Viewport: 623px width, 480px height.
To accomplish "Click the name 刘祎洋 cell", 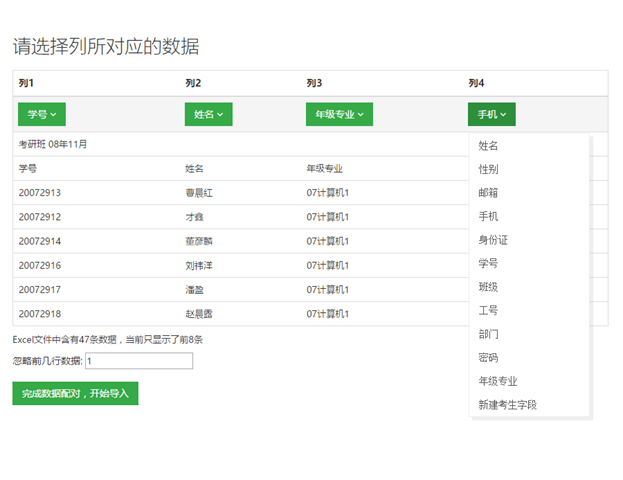I will (x=199, y=265).
